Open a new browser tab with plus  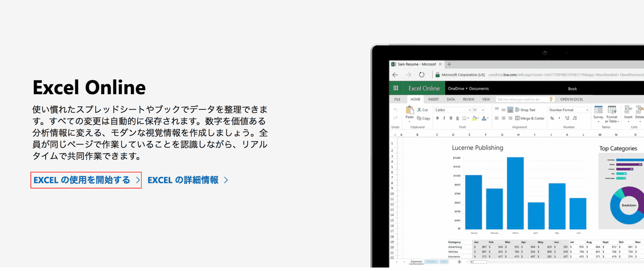[x=449, y=64]
